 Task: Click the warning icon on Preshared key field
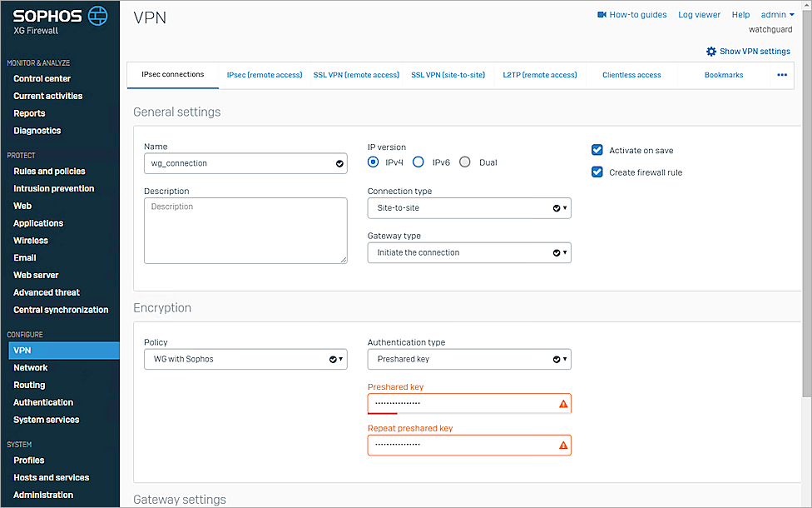pyautogui.click(x=564, y=403)
